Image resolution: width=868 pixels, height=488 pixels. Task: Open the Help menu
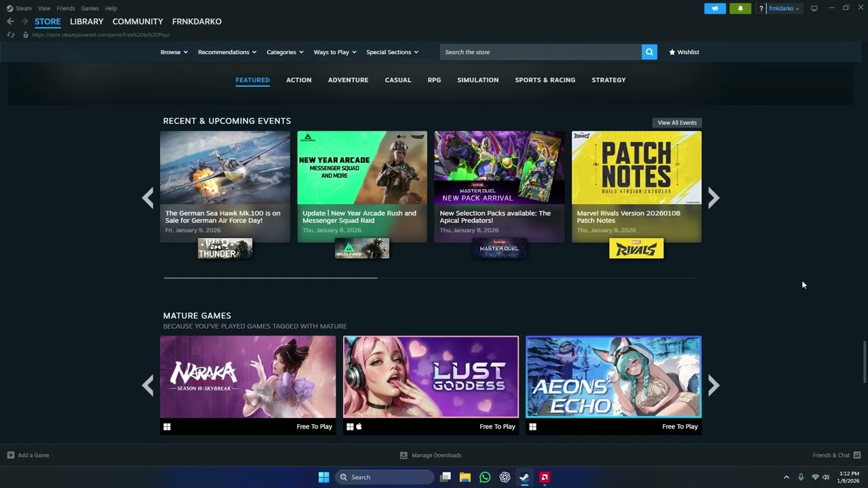(111, 9)
